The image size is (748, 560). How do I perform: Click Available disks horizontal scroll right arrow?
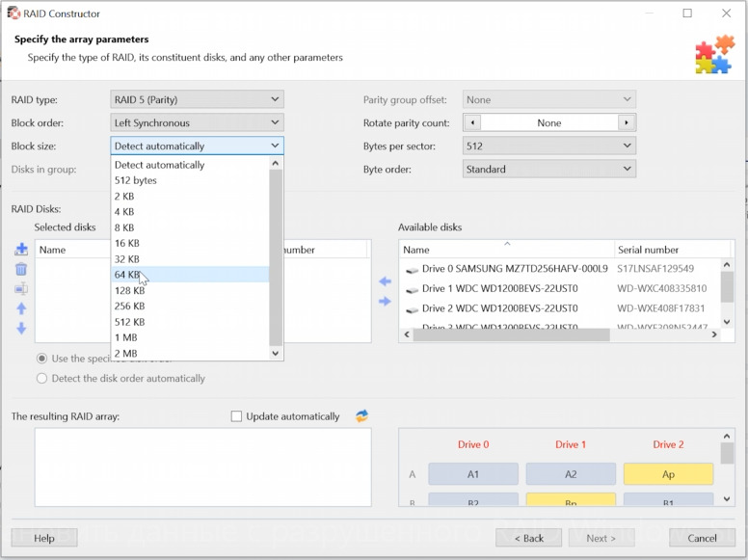tap(714, 334)
